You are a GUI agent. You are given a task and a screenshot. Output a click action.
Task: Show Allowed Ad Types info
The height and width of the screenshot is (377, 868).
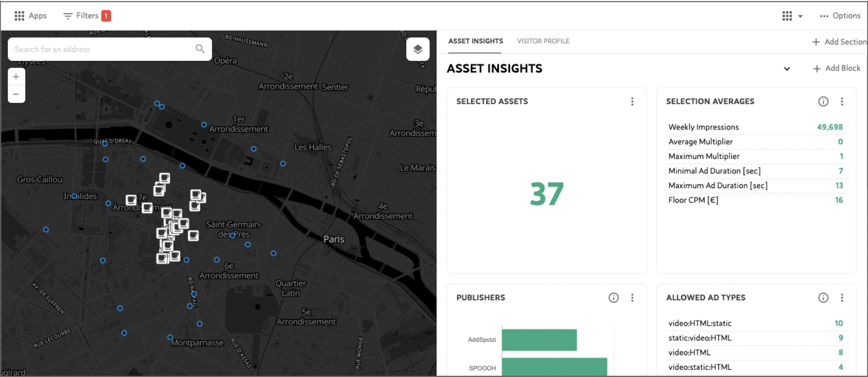point(823,298)
